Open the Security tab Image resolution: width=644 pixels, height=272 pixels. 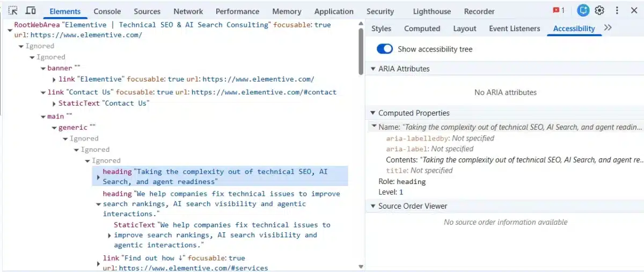pos(380,11)
